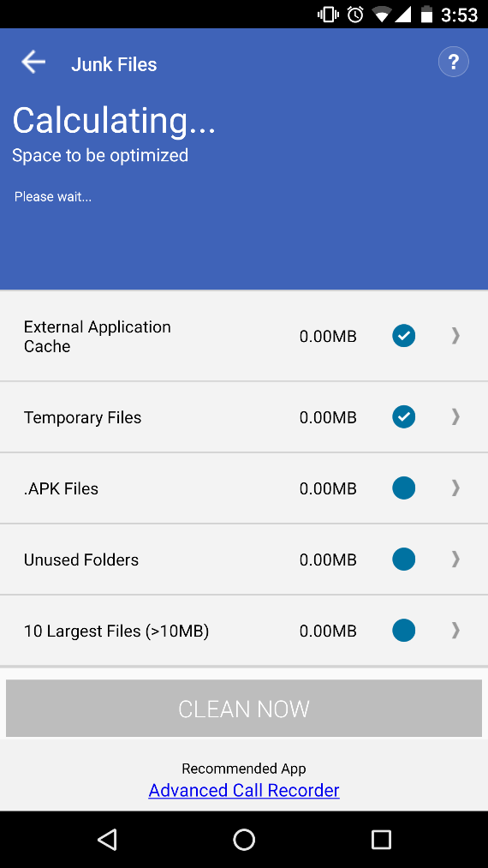Tap the back arrow beside Junk Files
488x868 pixels.
click(x=33, y=62)
